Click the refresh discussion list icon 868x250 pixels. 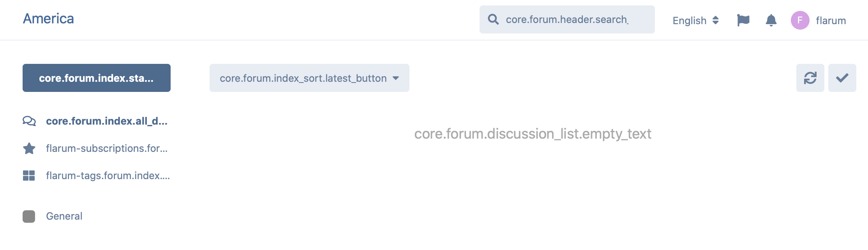810,78
